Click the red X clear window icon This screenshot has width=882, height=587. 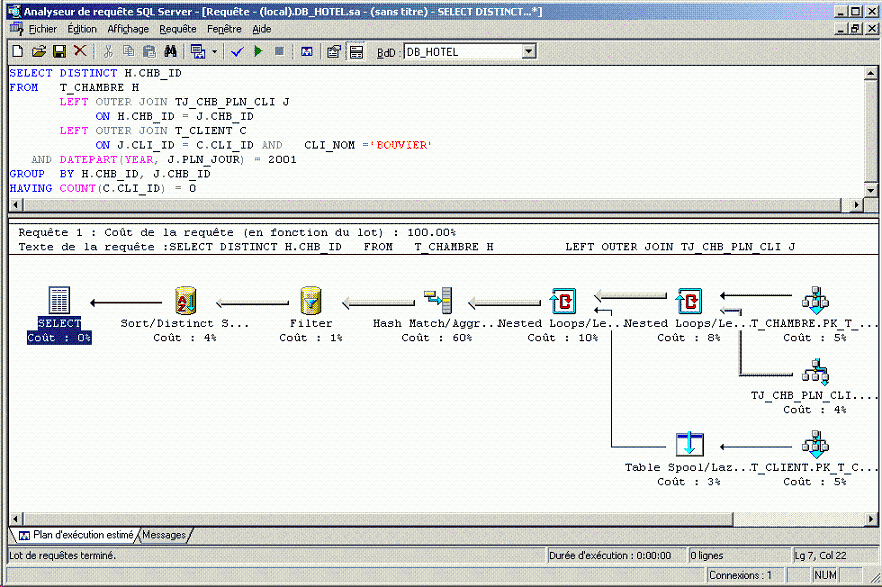point(80,51)
